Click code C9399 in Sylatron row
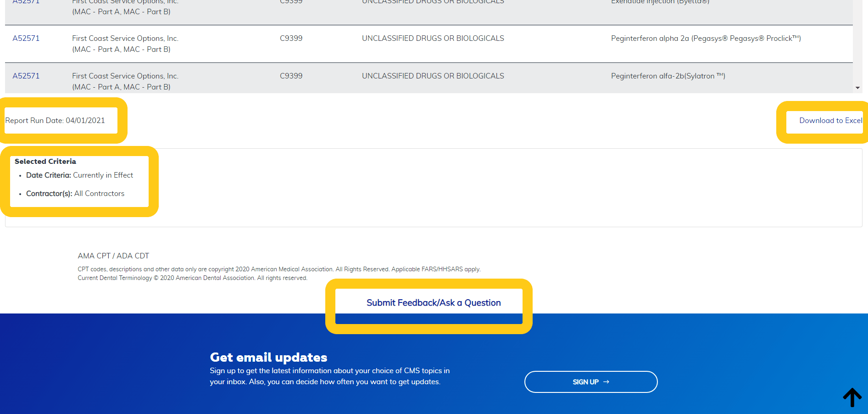 (x=291, y=76)
